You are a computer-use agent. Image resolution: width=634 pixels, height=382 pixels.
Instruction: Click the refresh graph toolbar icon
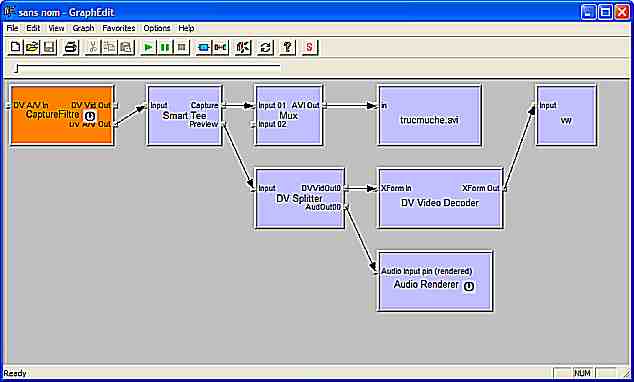pos(265,47)
